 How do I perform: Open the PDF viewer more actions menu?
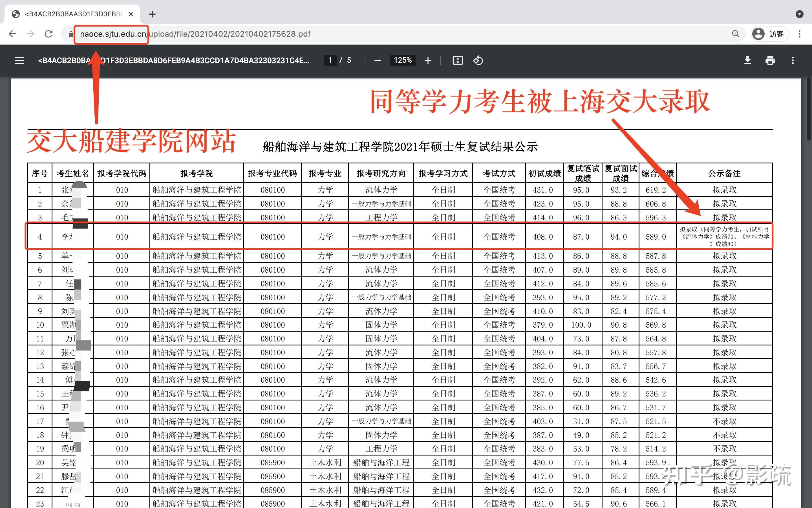coord(793,60)
